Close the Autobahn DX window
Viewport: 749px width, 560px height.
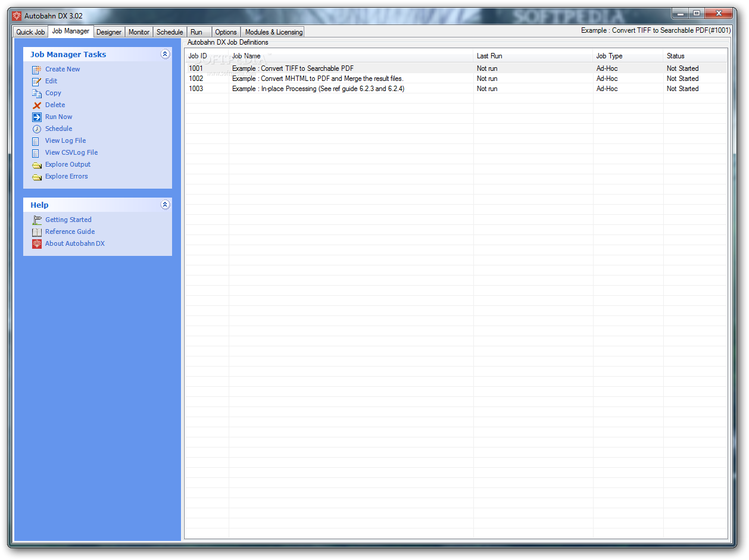pos(719,13)
